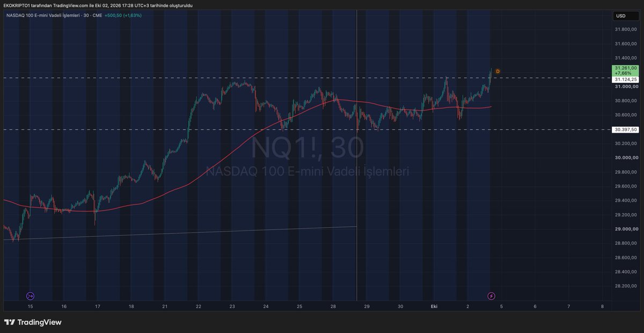The image size is (644, 333).
Task: Click the 29.400,00 price axis label
Action: (626, 200)
